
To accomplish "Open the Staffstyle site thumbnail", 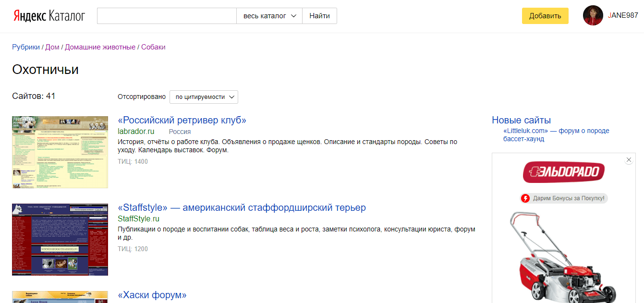I will click(x=60, y=240).
